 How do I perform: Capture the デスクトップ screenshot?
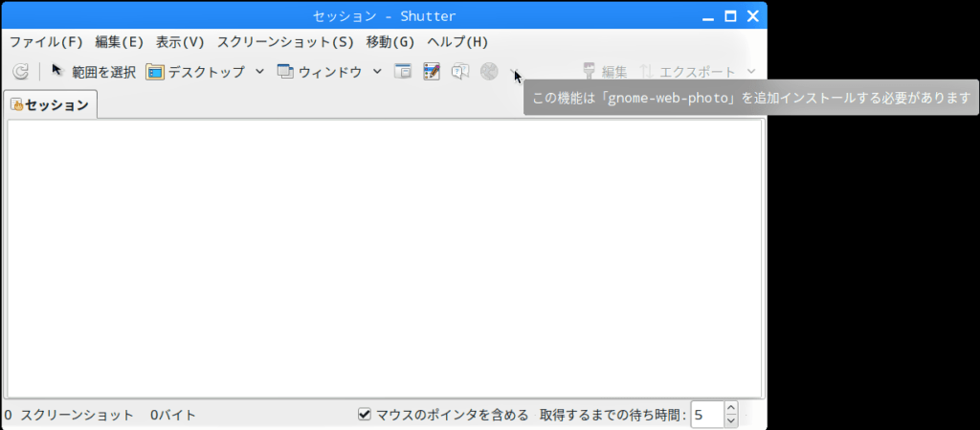[x=195, y=72]
